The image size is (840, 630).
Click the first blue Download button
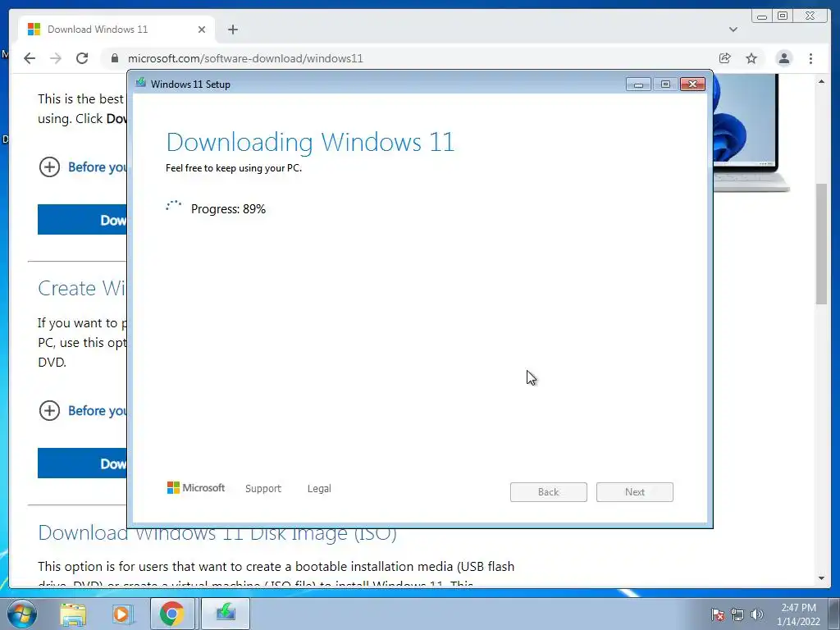click(x=82, y=220)
